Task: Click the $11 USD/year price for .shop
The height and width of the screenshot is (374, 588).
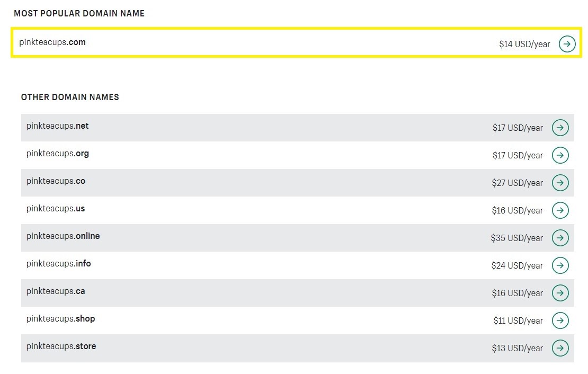Action: click(x=518, y=320)
